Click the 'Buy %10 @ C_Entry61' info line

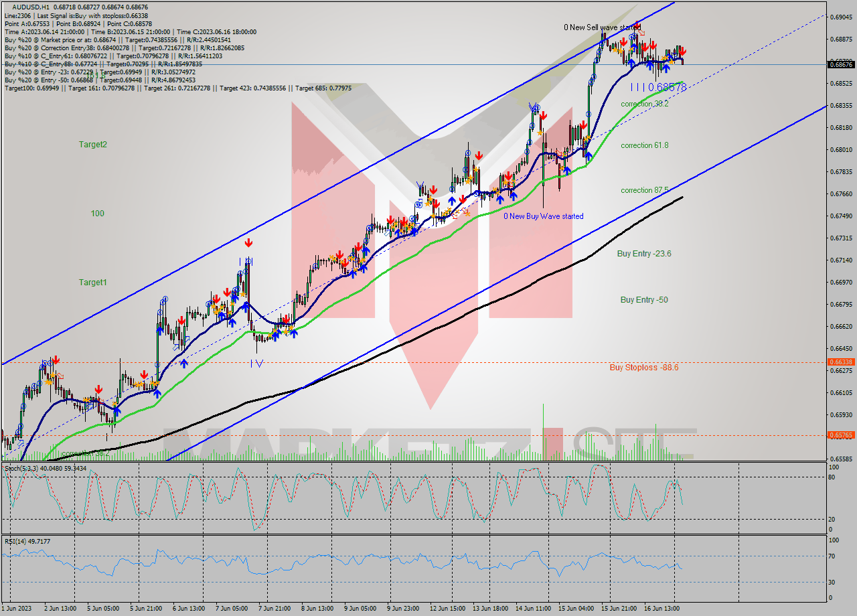pyautogui.click(x=112, y=56)
